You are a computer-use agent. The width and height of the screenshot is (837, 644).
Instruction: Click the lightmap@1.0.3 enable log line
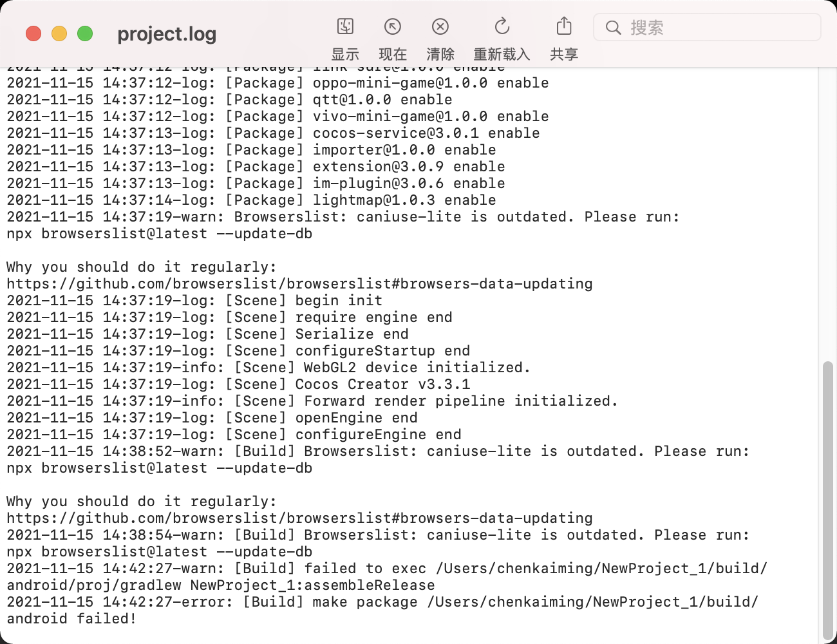[251, 200]
